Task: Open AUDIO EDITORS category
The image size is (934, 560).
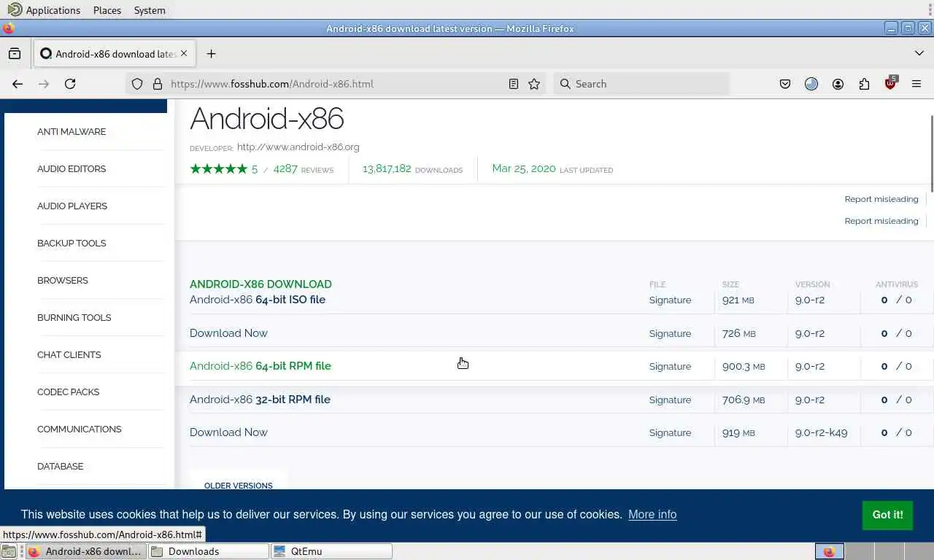Action: point(72,169)
